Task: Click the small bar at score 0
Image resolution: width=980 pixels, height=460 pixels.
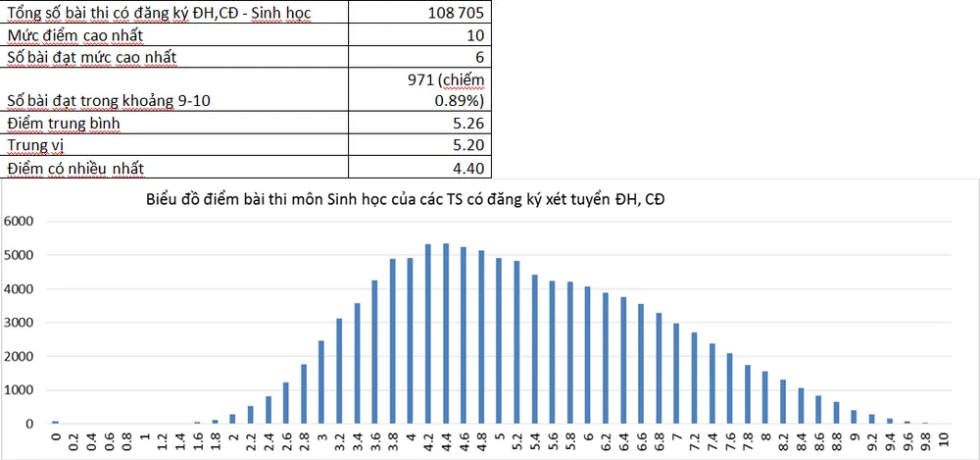Action: pos(56,422)
